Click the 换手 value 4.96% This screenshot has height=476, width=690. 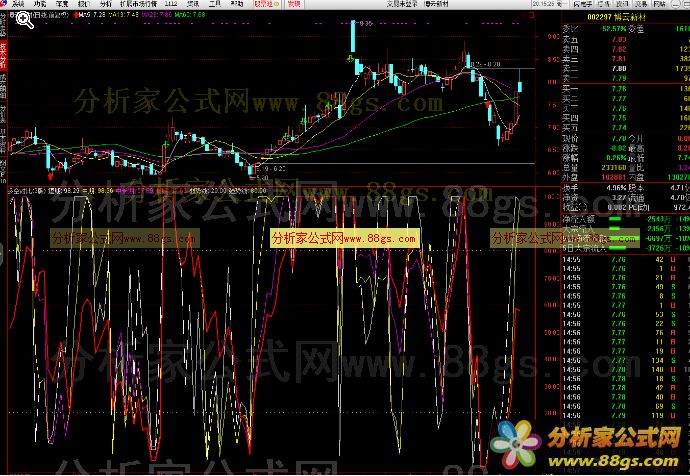tap(617, 188)
